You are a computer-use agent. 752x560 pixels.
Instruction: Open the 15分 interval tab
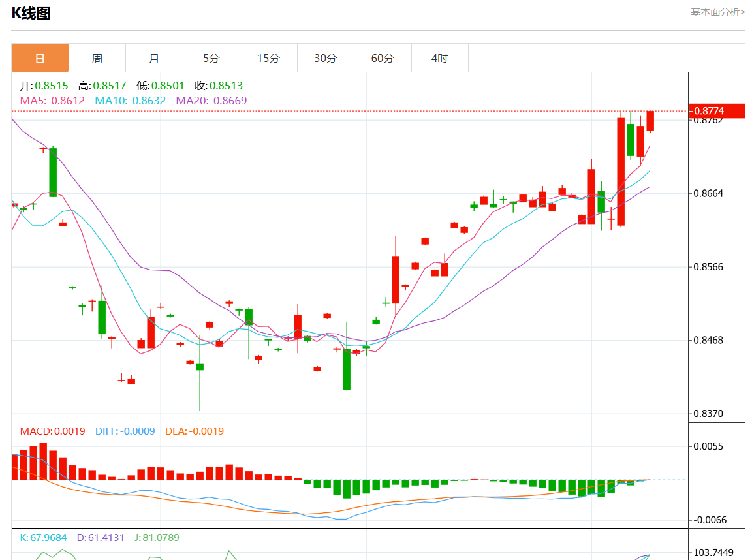(x=268, y=58)
